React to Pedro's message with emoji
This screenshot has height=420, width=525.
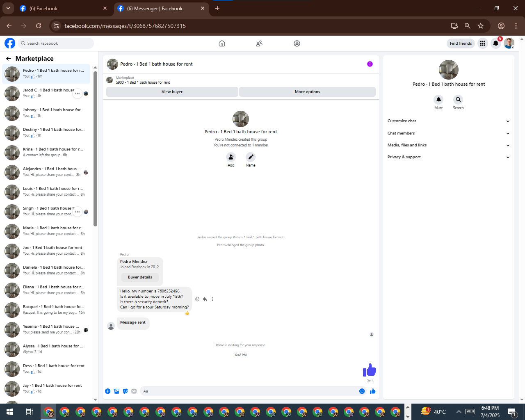pos(197,299)
